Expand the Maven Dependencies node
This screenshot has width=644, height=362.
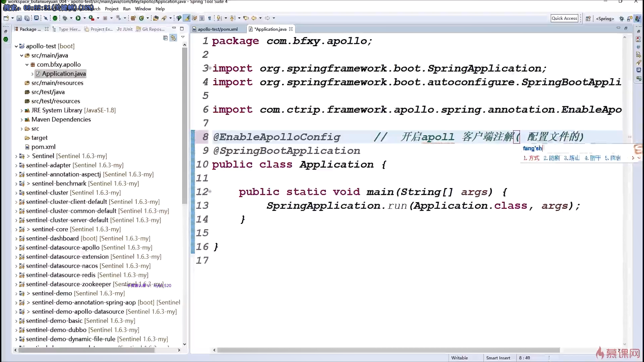21,120
